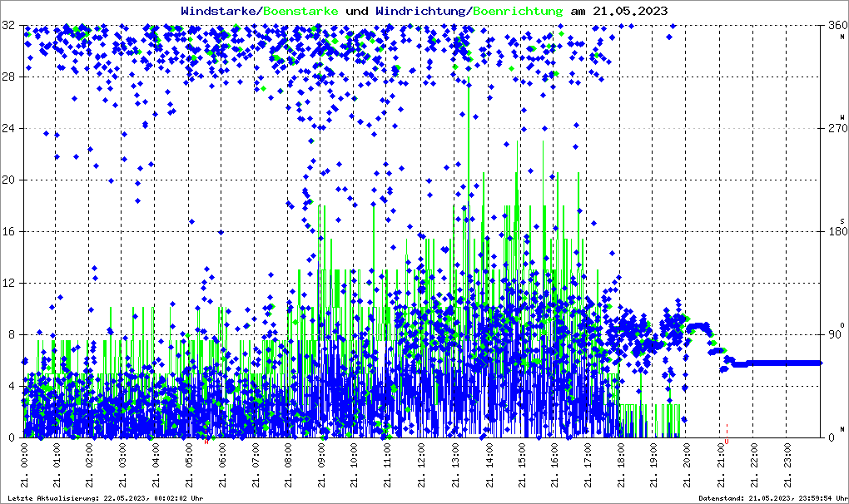Screen dimensions: 849x504
Task: Click the red 'U' sunset marker
Action: click(727, 442)
